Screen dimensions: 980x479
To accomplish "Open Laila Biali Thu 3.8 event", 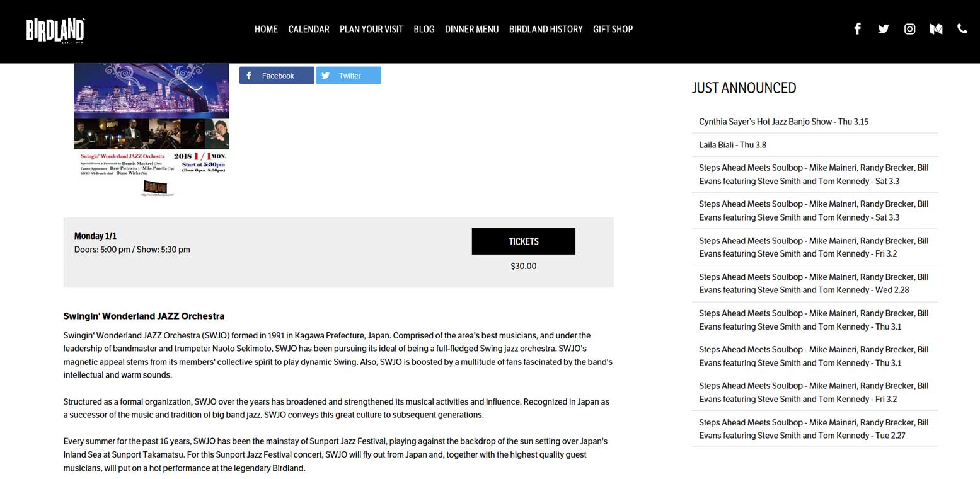I will click(x=732, y=145).
